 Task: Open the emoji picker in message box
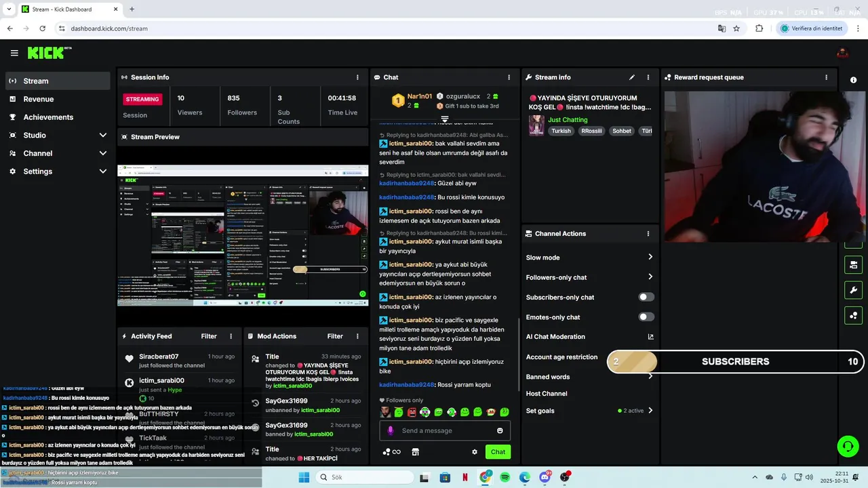[x=500, y=430]
